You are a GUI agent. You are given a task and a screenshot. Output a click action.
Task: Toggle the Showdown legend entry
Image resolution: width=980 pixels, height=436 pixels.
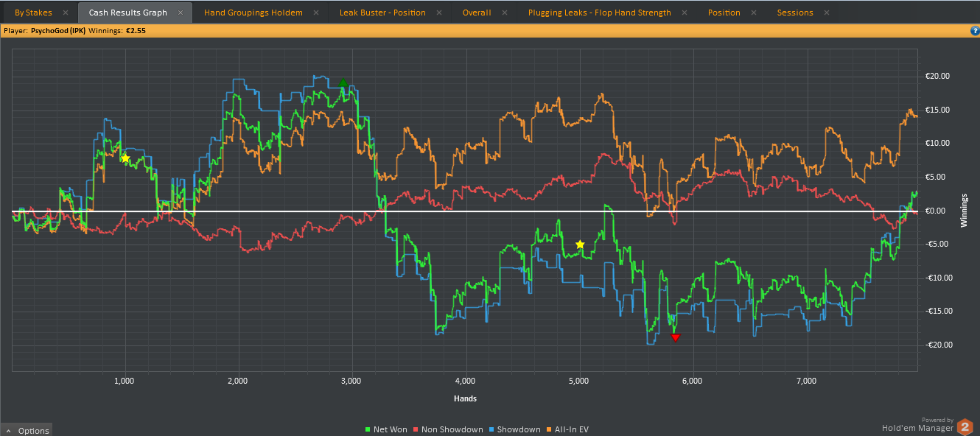(x=514, y=429)
